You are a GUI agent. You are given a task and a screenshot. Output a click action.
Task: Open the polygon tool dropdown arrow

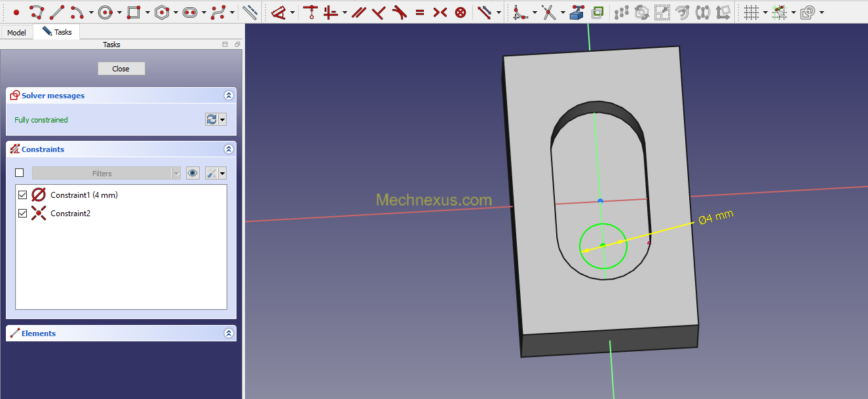click(x=176, y=12)
